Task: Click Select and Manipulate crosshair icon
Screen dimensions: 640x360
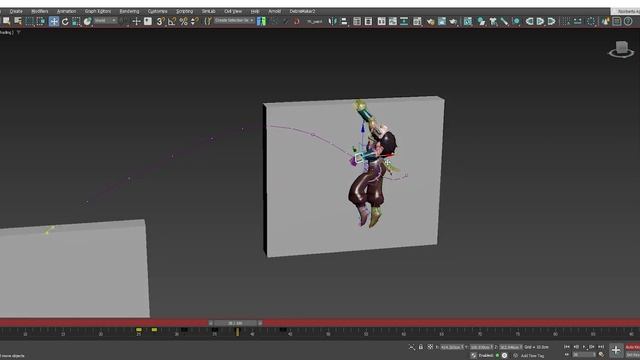Action: [136, 21]
